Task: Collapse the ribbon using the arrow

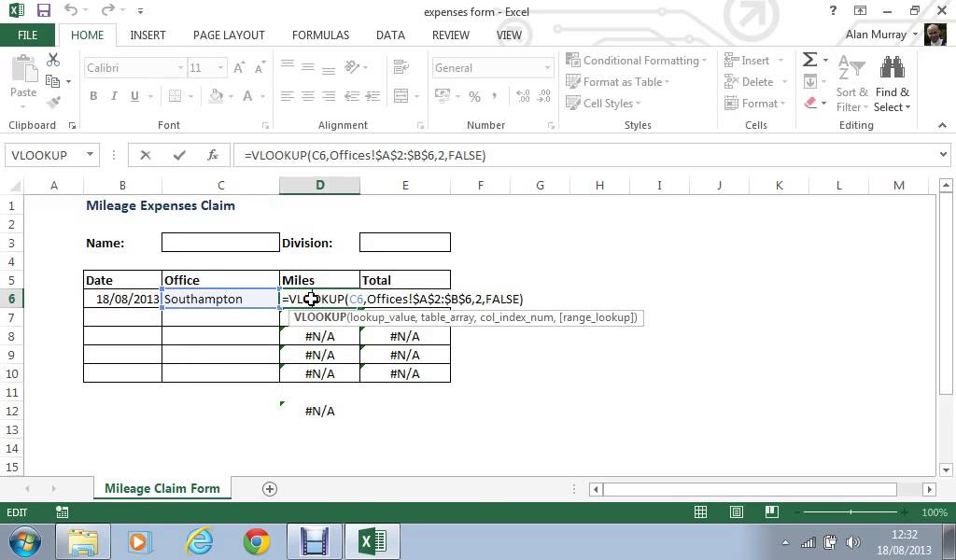Action: 943,125
